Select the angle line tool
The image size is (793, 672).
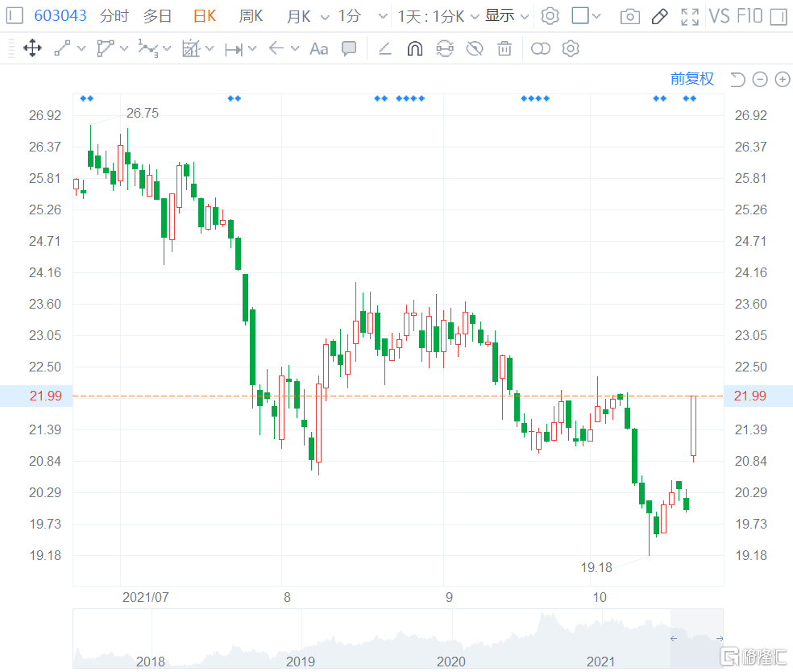click(x=385, y=48)
